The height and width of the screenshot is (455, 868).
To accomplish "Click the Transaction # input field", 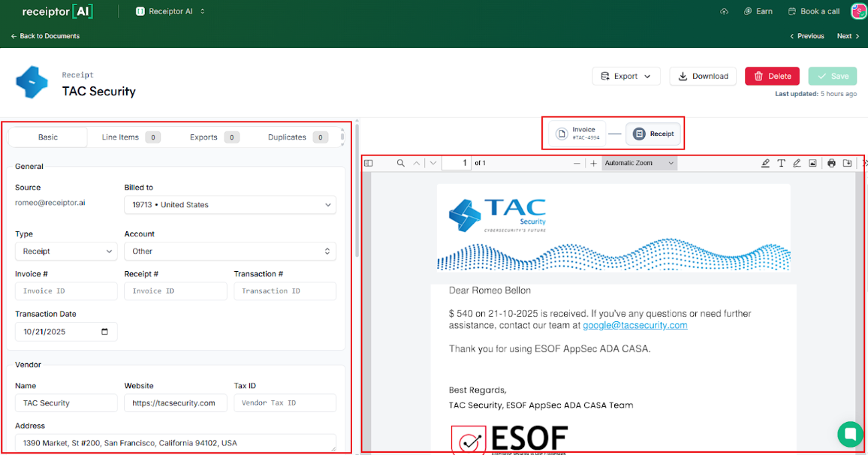I will 285,291.
